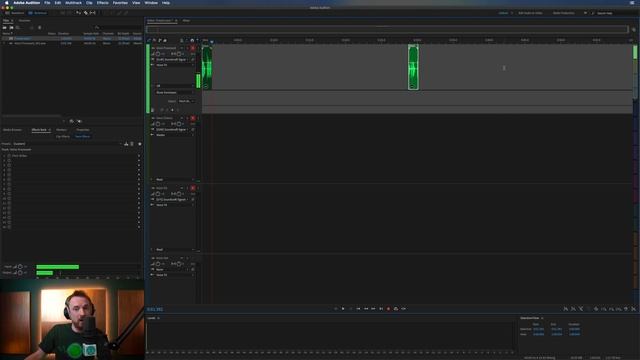Arm third track for record (R)
640x360 pixels.
tap(193, 188)
